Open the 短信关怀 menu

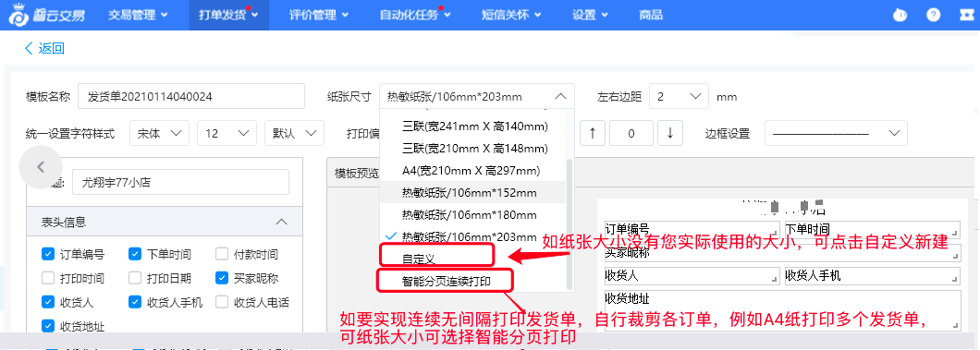511,16
